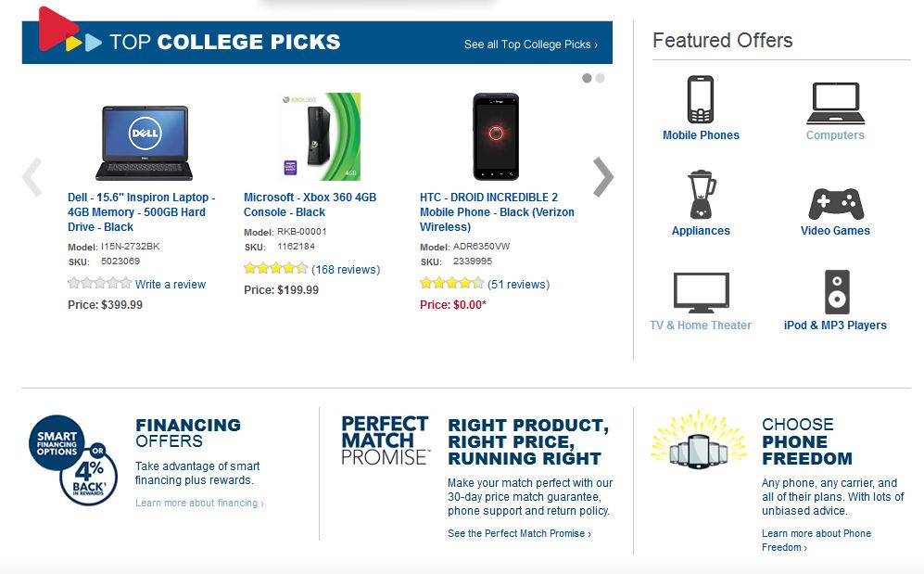
Task: Click the Video Games controller icon
Action: click(x=835, y=203)
